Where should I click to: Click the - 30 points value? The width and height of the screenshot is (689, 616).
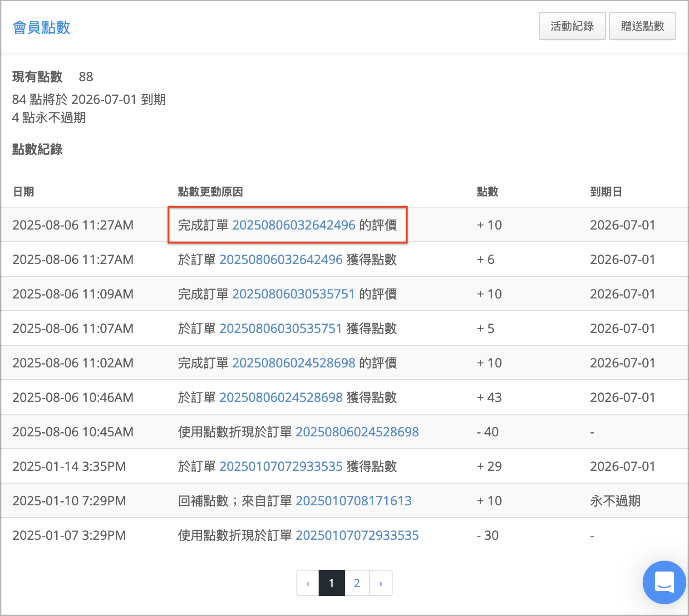[487, 535]
